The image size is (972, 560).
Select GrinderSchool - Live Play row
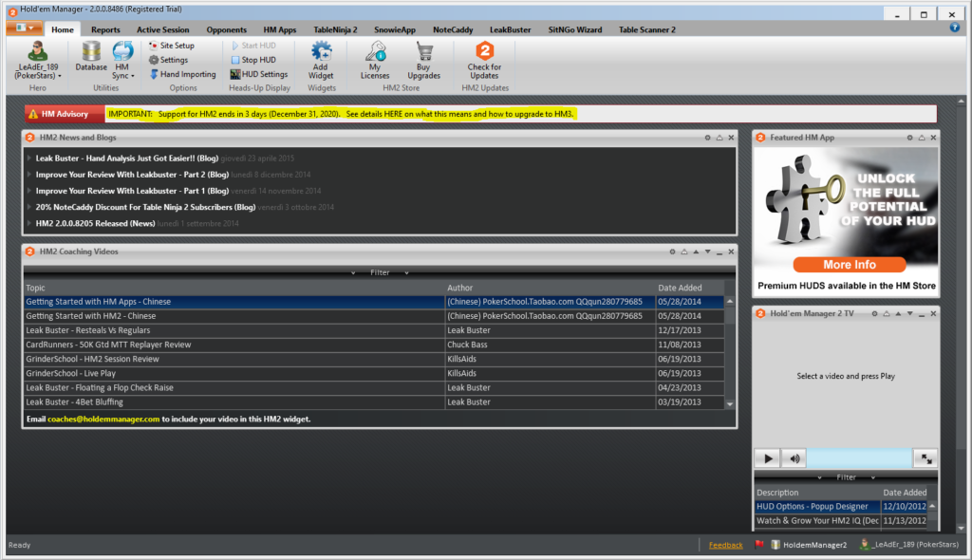(x=374, y=373)
